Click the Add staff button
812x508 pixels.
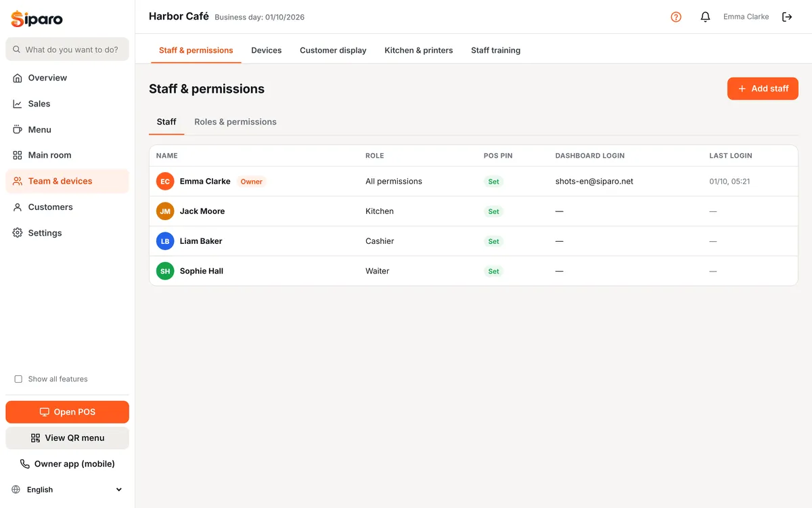pyautogui.click(x=763, y=89)
